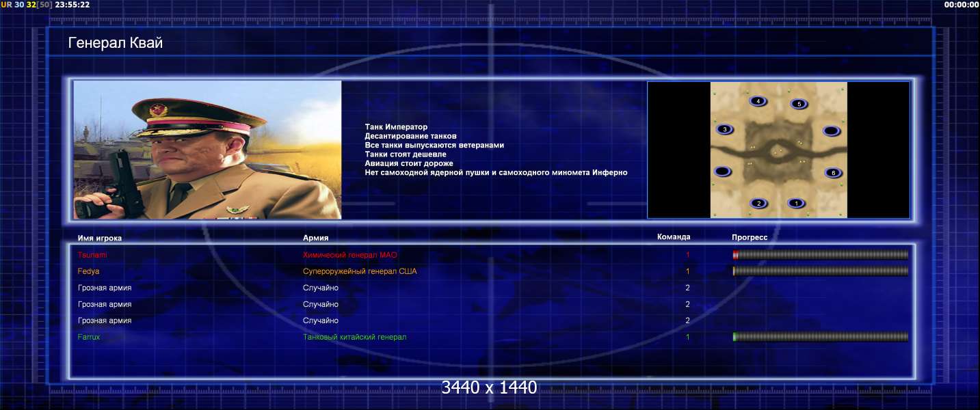Click the '[50]' counter at top
The image size is (980, 410).
click(45, 5)
